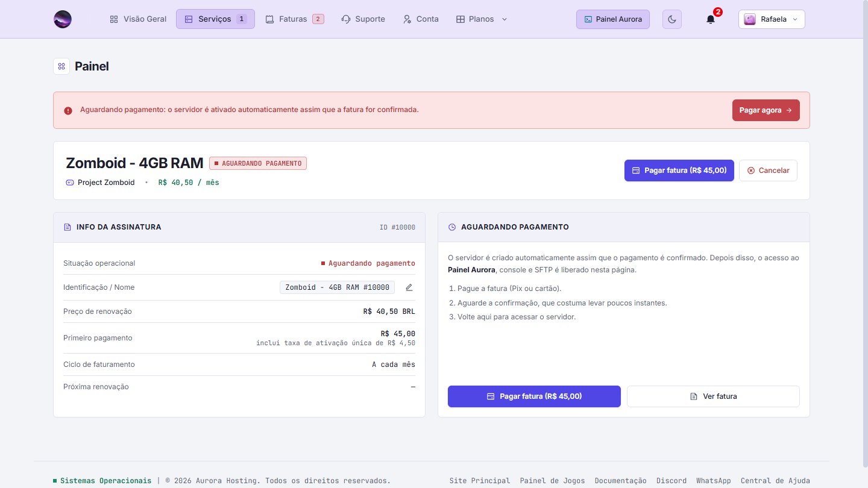Open the Discord footer link
Screen dimensions: 868x488
tap(671, 481)
